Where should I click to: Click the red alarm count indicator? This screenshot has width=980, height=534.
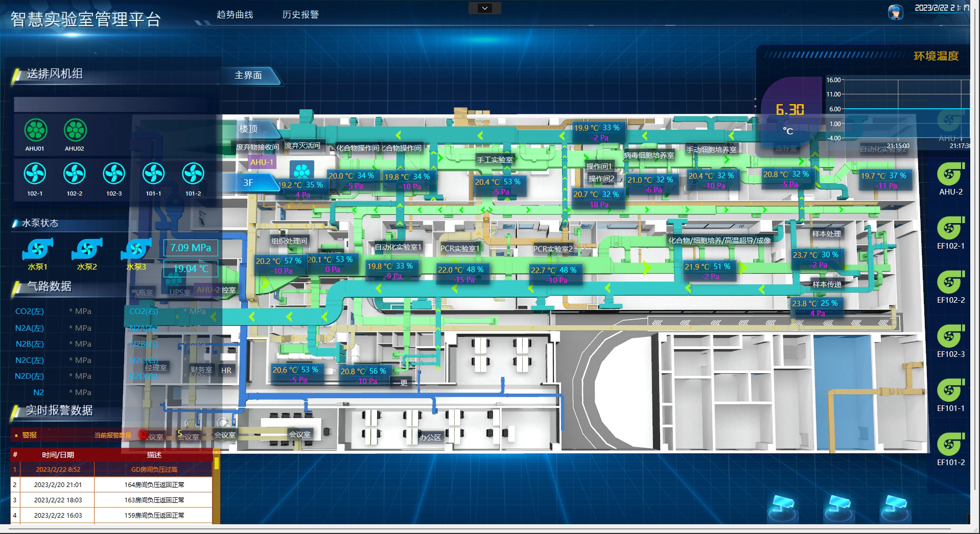click(143, 434)
